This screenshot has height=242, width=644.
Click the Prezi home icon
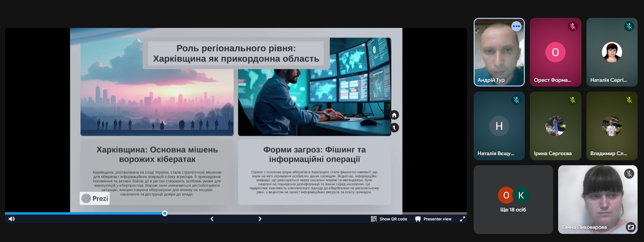pyautogui.click(x=394, y=115)
